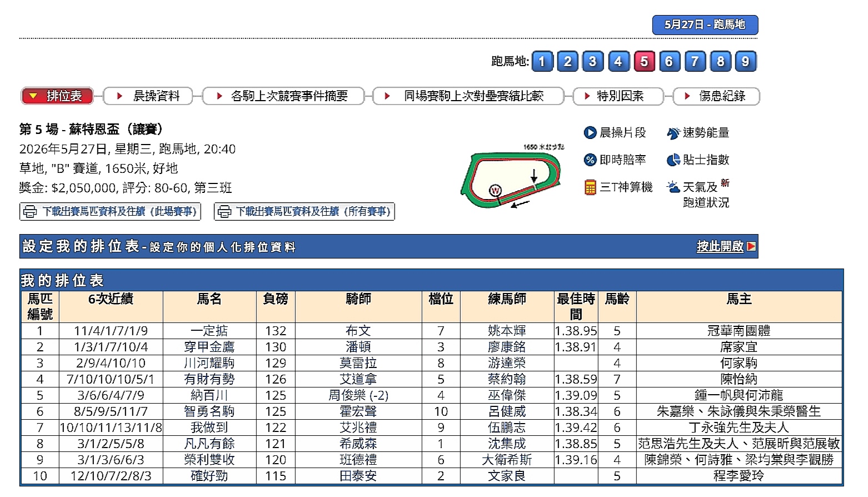Open the 貼士指數 link
The image size is (868, 497).
(706, 160)
